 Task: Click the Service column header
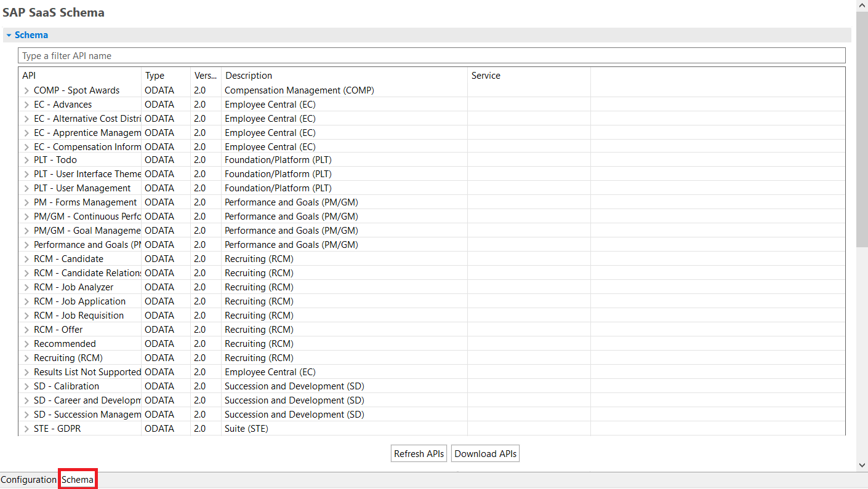coord(486,75)
